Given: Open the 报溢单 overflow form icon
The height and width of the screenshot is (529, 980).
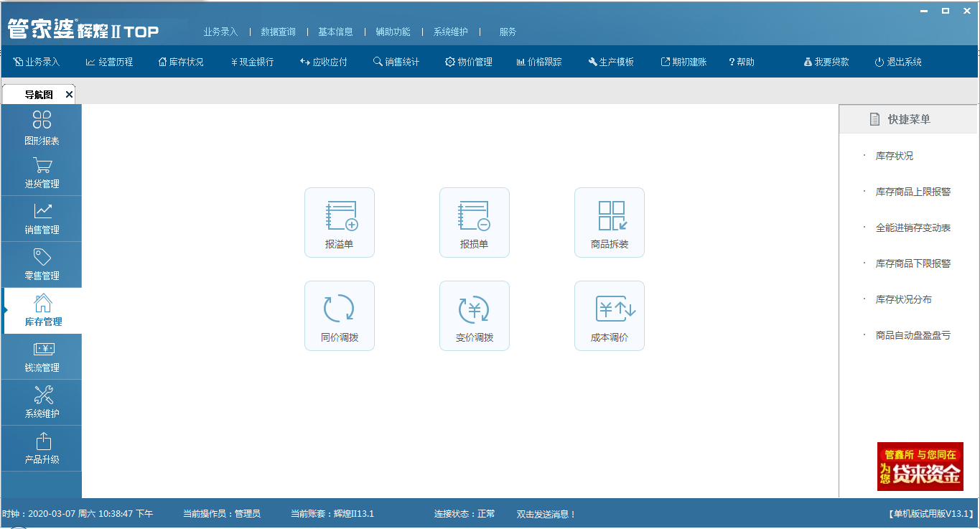Looking at the screenshot, I should pyautogui.click(x=339, y=222).
